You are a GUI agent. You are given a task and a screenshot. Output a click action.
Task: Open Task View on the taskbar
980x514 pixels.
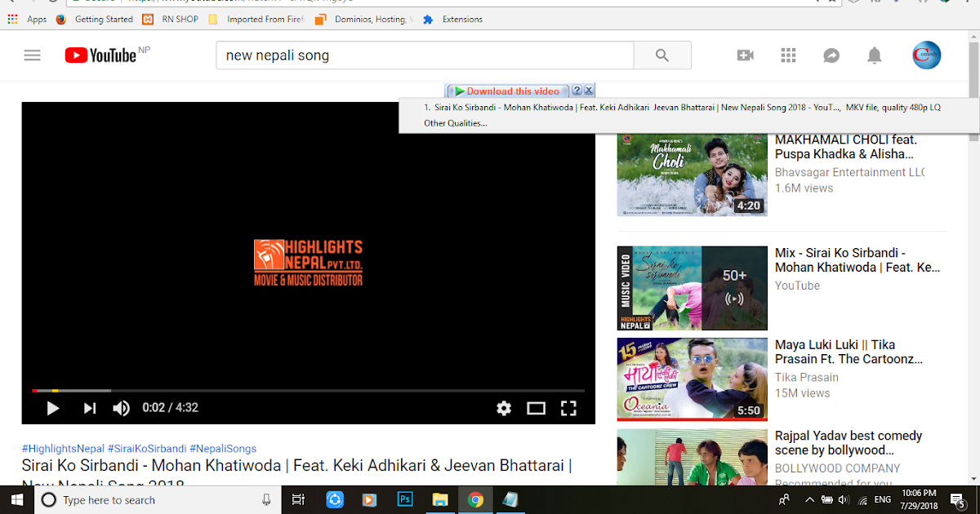[x=298, y=500]
